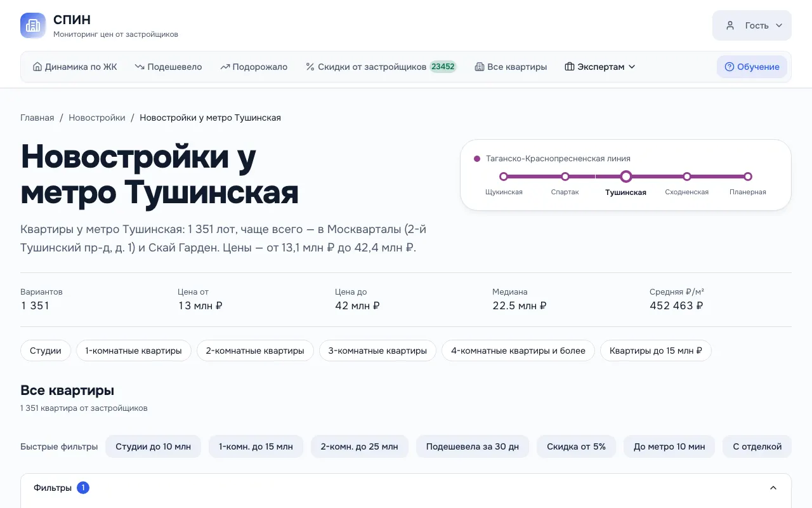Navigate to Главная breadcrumb
The image size is (812, 508).
click(x=37, y=117)
